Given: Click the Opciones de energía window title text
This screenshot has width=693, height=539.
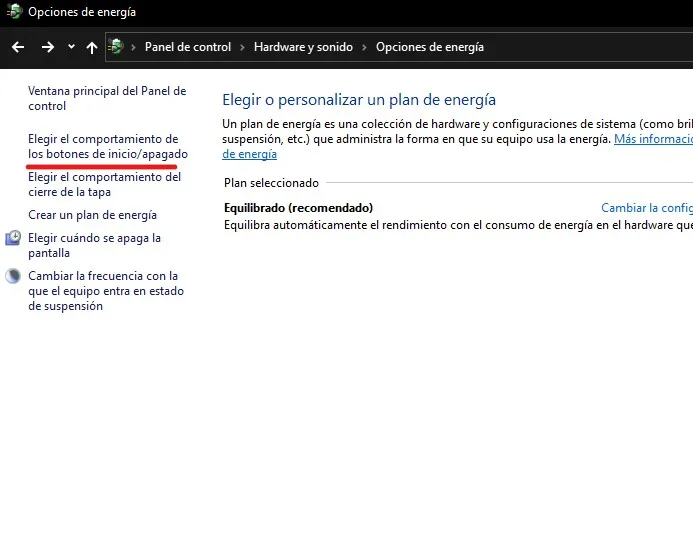Looking at the screenshot, I should 82,12.
